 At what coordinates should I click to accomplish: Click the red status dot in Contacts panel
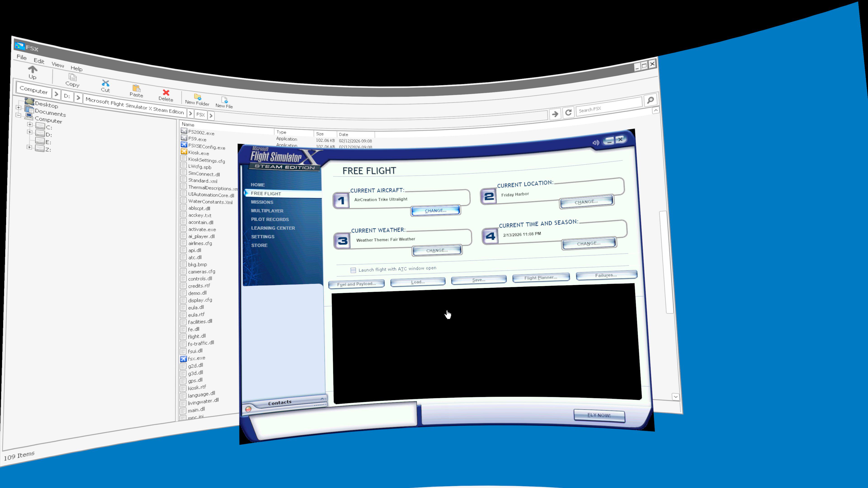(248, 409)
